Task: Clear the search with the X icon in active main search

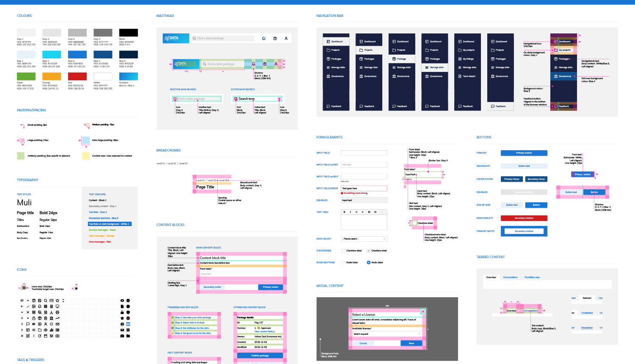Action: [x=279, y=99]
